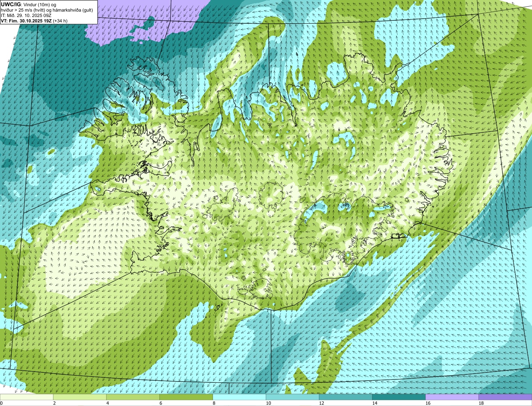The width and height of the screenshot is (532, 406).
Task: Click the scale label '6'
Action: coord(161,403)
